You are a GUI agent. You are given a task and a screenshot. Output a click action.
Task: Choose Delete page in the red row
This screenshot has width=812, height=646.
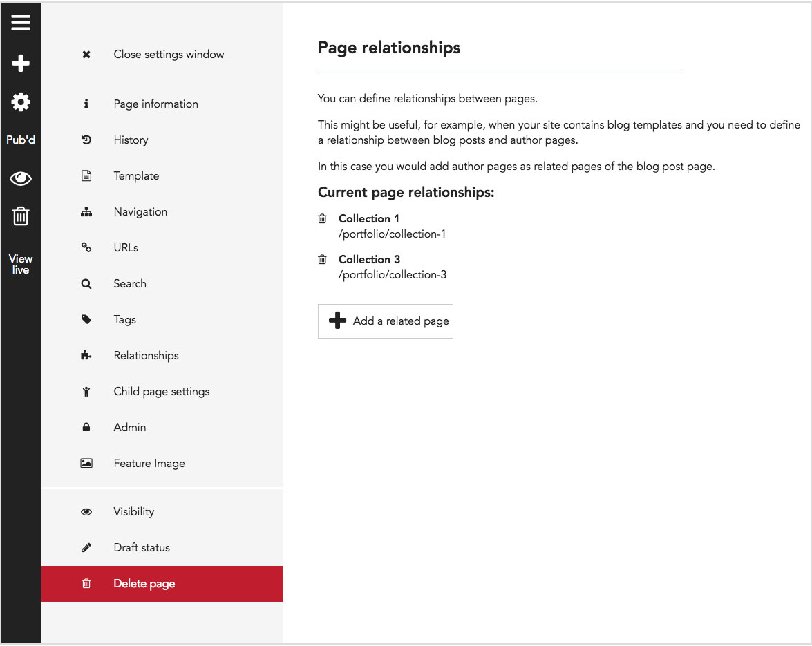[144, 584]
